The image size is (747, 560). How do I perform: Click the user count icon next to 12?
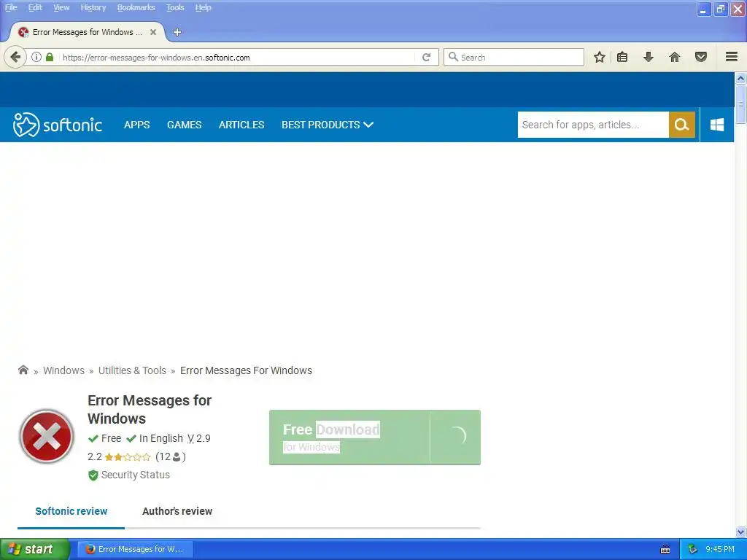[x=177, y=457]
